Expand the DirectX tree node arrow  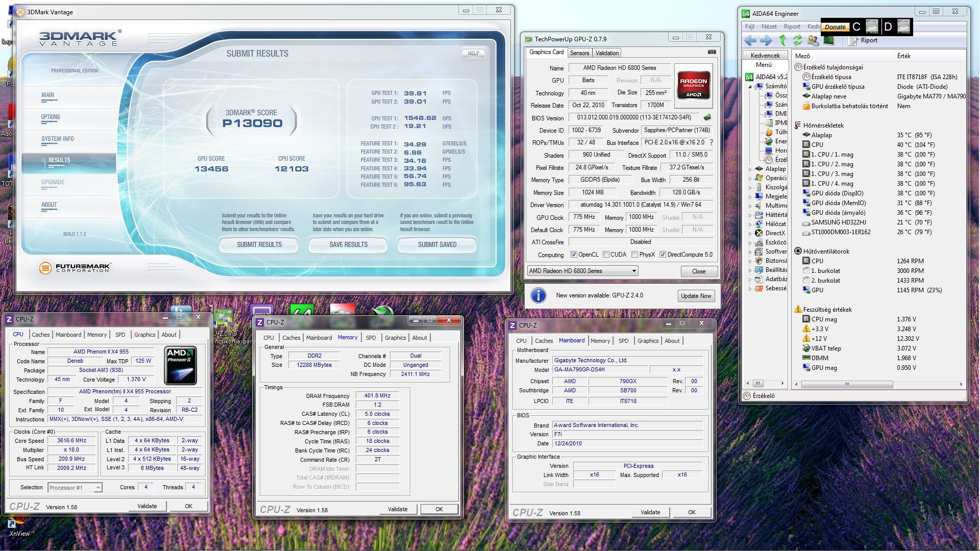pos(750,234)
